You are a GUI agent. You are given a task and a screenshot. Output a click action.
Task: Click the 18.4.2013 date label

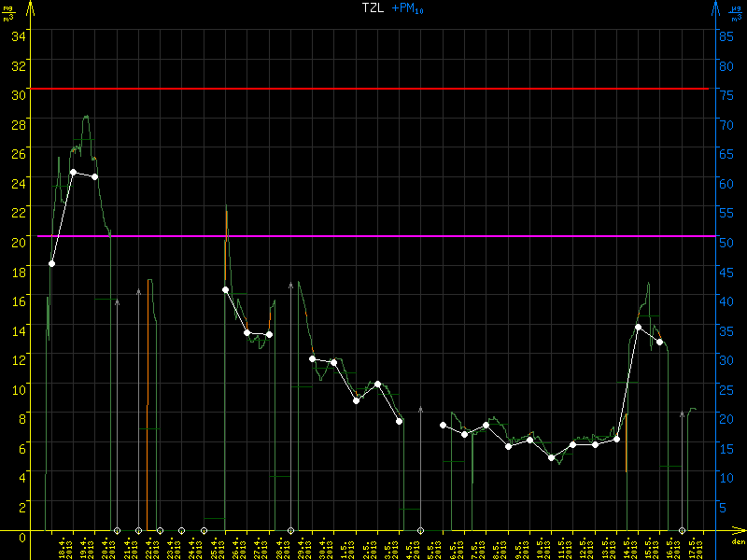point(65,548)
